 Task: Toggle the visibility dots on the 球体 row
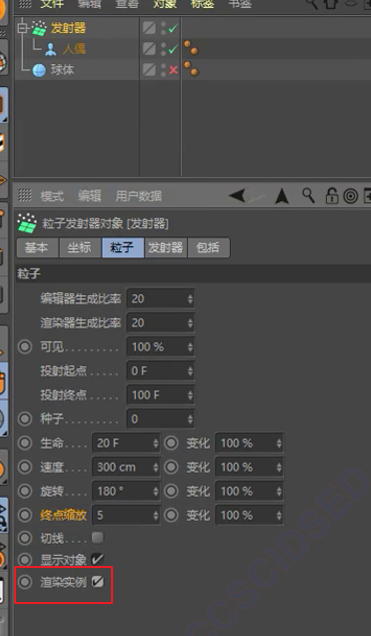click(163, 70)
